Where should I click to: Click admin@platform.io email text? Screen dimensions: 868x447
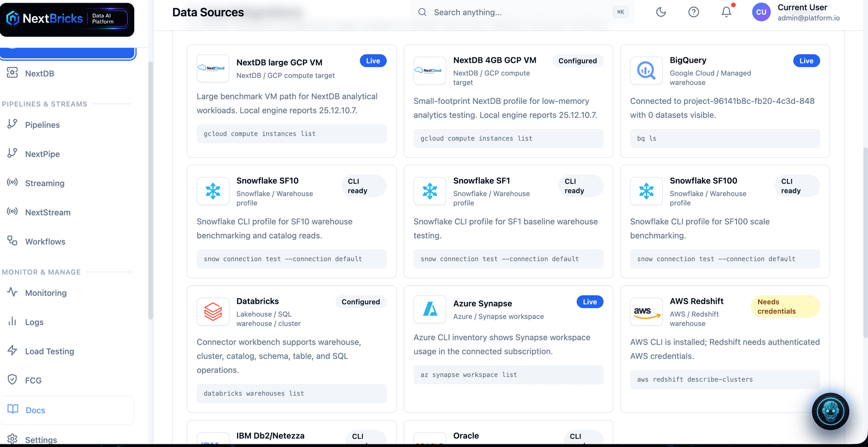click(x=809, y=18)
